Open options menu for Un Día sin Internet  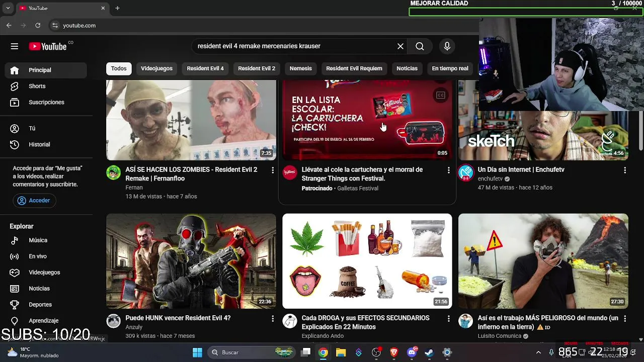(x=625, y=170)
